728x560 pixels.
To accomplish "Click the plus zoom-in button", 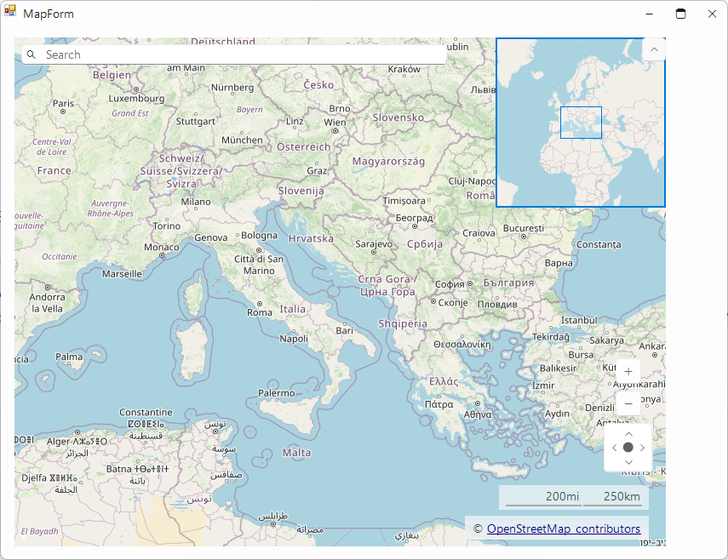I will [x=628, y=372].
